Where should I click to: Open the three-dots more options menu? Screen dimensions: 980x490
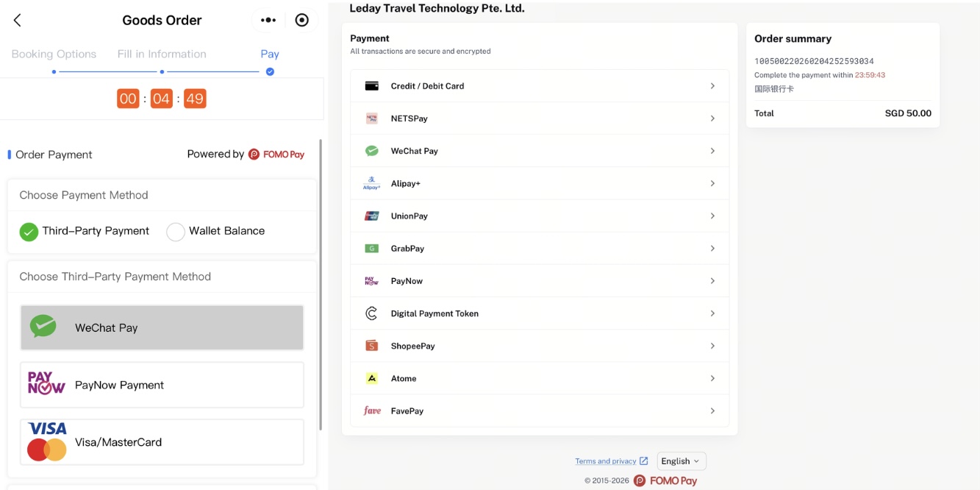[x=268, y=21]
